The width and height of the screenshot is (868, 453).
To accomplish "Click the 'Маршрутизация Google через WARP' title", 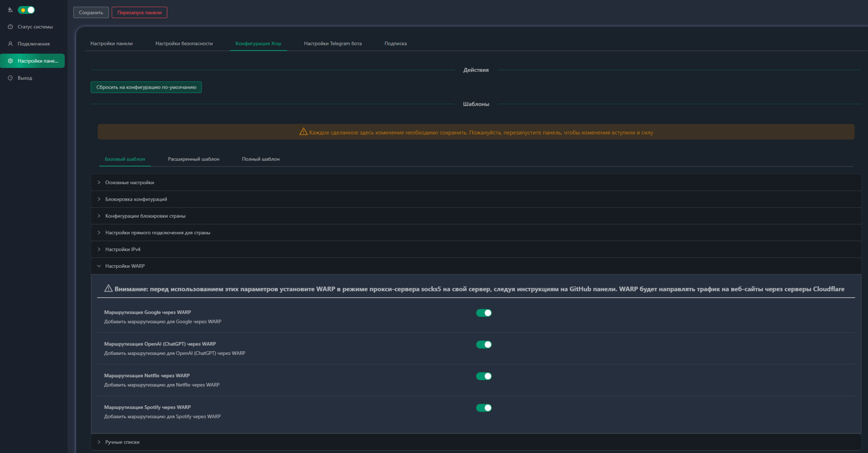I will coord(148,312).
